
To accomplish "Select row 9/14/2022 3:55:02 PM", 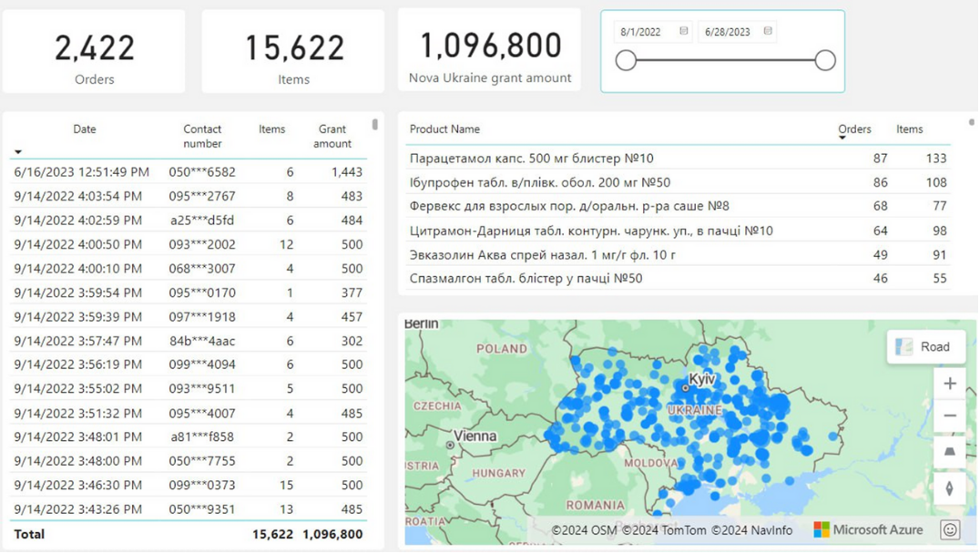I will click(x=189, y=388).
